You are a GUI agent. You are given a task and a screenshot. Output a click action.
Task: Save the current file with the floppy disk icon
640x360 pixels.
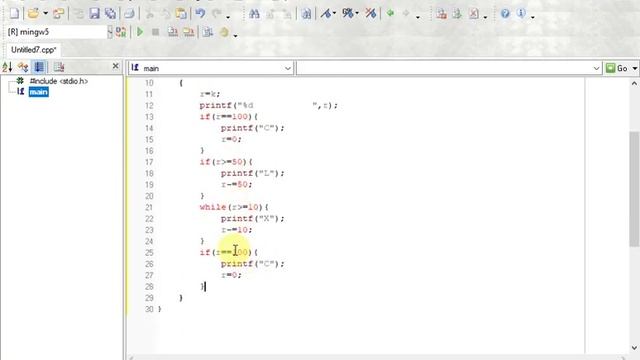[x=95, y=13]
